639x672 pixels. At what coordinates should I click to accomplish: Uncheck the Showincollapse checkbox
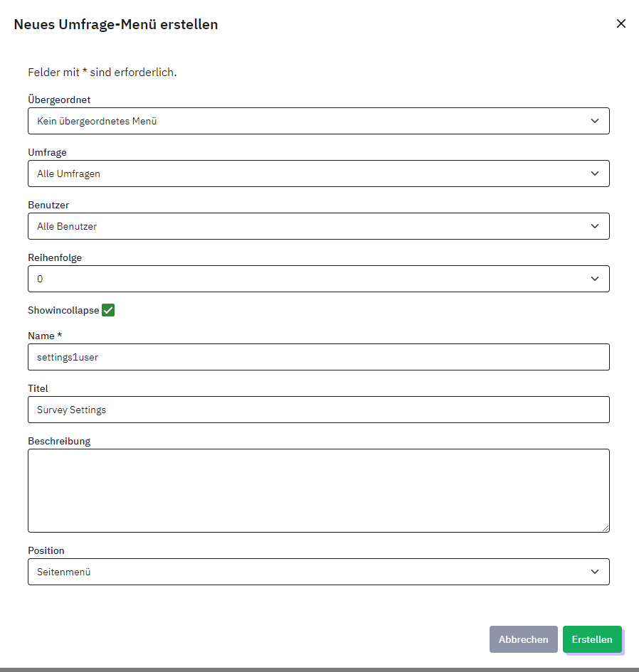pos(108,310)
